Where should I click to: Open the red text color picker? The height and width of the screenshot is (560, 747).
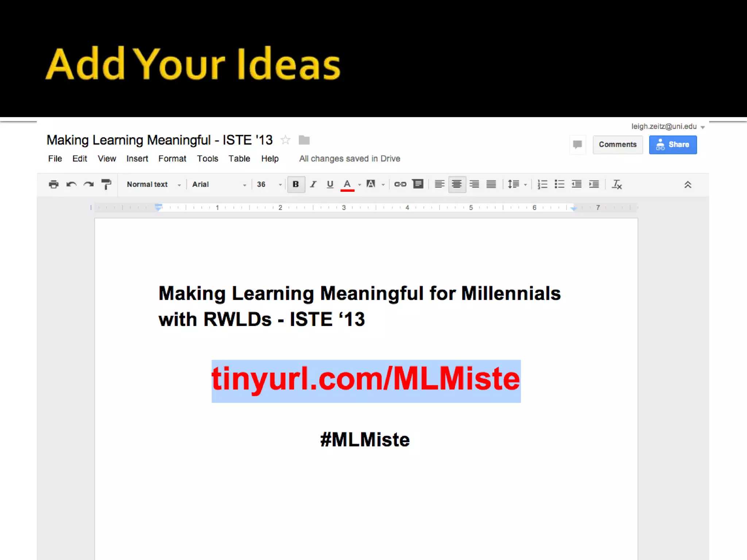click(348, 184)
